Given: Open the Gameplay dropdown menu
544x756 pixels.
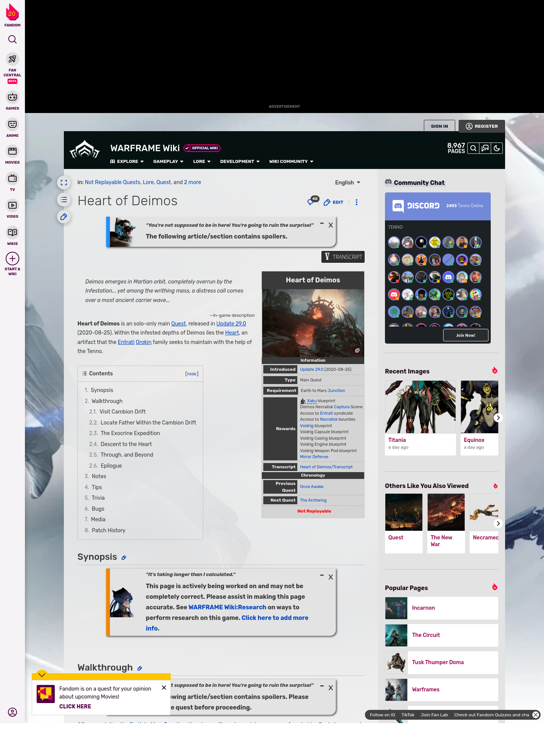Looking at the screenshot, I should coord(168,161).
